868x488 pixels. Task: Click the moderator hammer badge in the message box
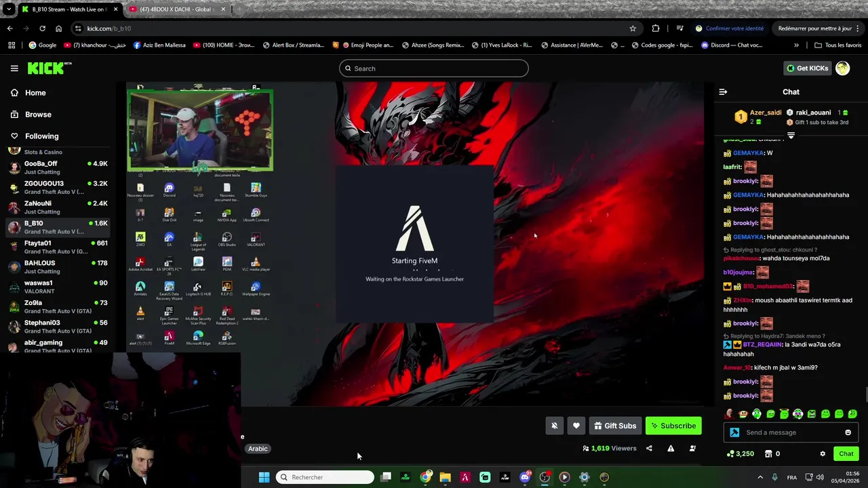click(x=734, y=432)
